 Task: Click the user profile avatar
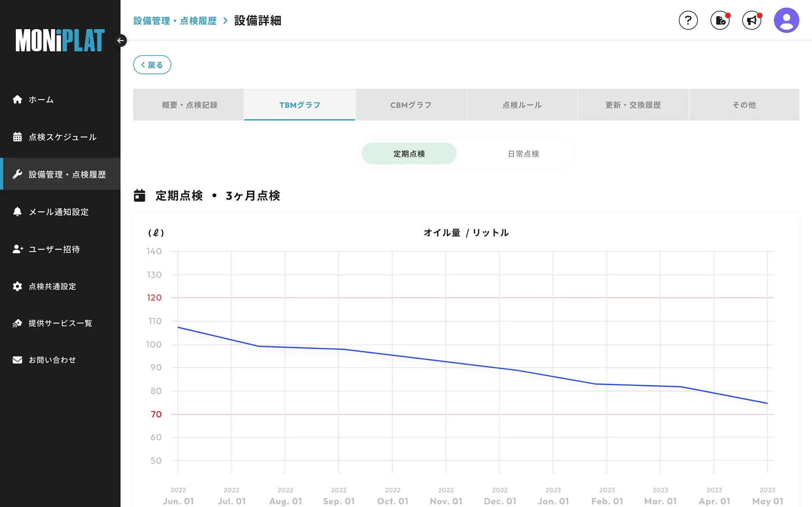click(786, 20)
